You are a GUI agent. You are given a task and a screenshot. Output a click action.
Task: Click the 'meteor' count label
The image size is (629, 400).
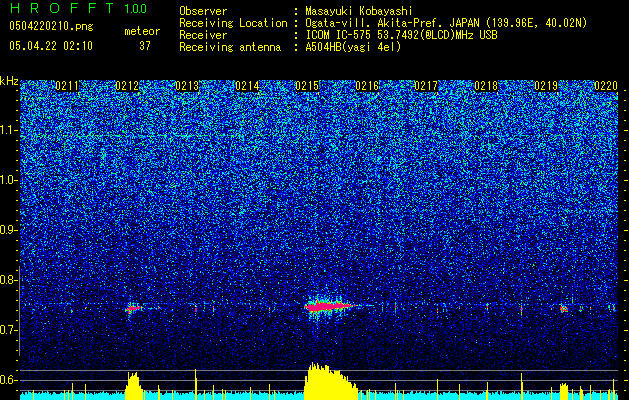tap(142, 31)
